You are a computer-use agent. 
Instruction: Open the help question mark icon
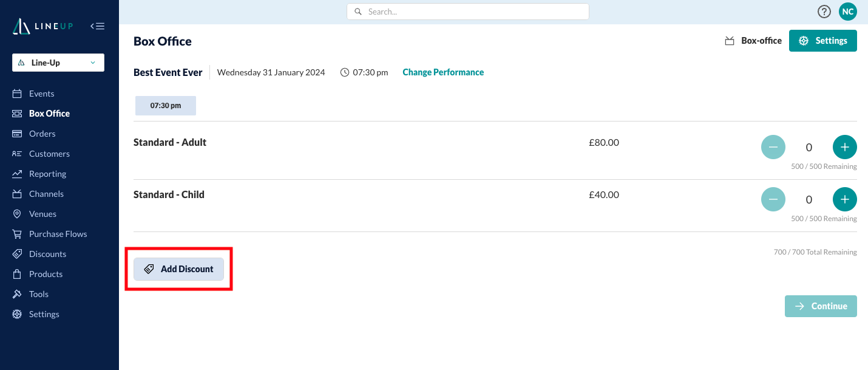[824, 12]
